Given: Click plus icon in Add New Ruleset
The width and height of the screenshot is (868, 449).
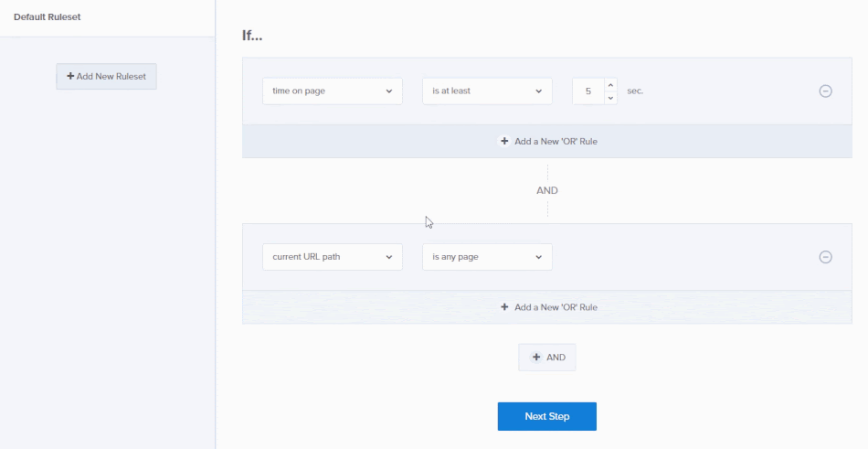Looking at the screenshot, I should pos(70,76).
